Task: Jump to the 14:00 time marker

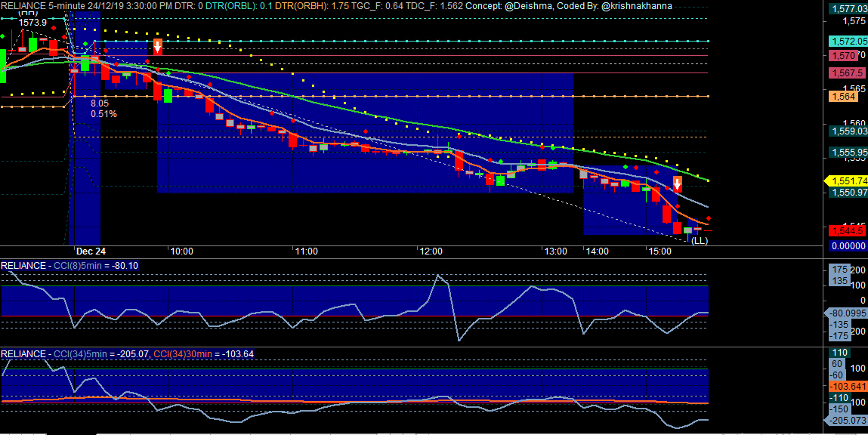Action: (598, 251)
